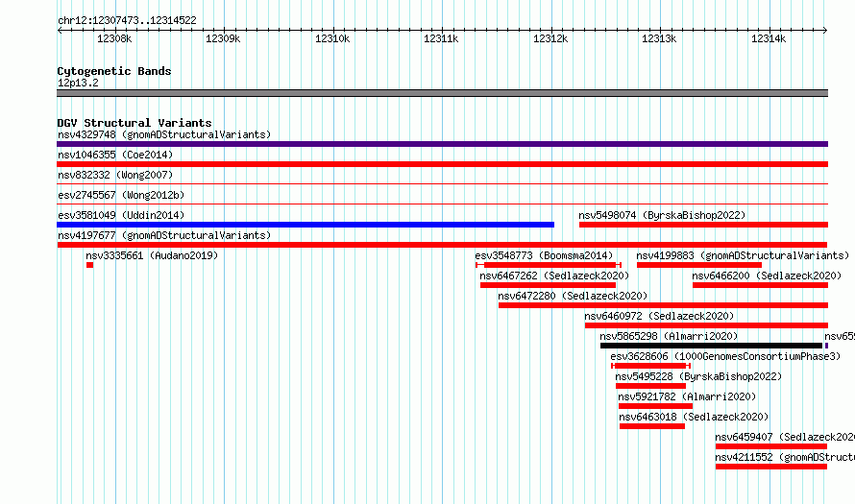Click the nsv3335661 (Audano2019) label
The width and height of the screenshot is (855, 504).
tap(152, 255)
